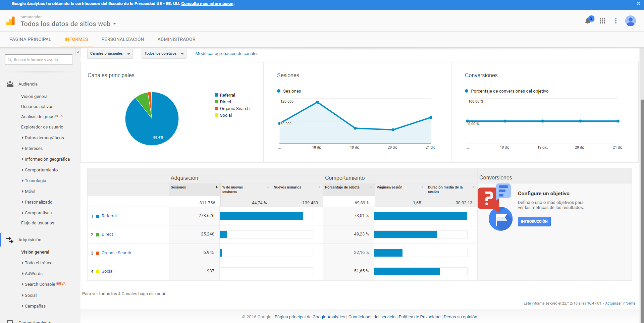The image size is (644, 323).
Task: Click Modificar agrupación de canales link
Action: (227, 54)
